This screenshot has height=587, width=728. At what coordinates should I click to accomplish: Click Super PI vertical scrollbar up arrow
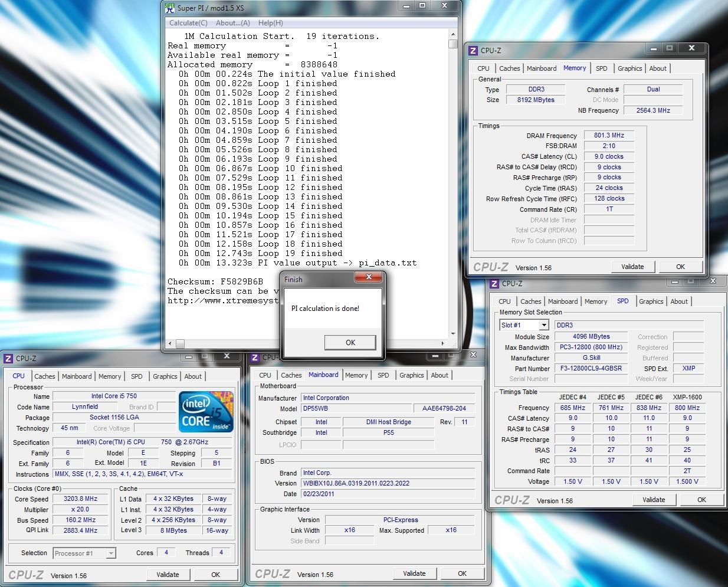pos(452,34)
